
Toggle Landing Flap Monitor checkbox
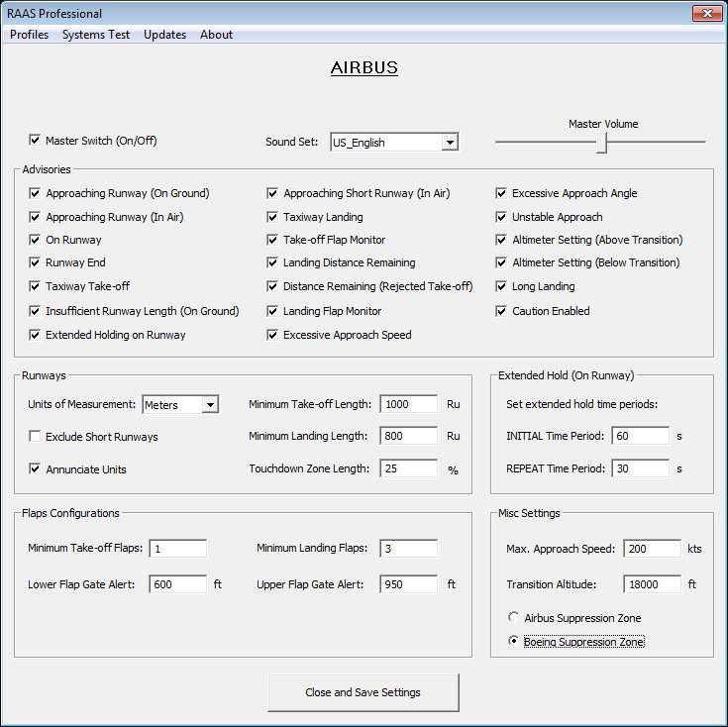point(272,311)
